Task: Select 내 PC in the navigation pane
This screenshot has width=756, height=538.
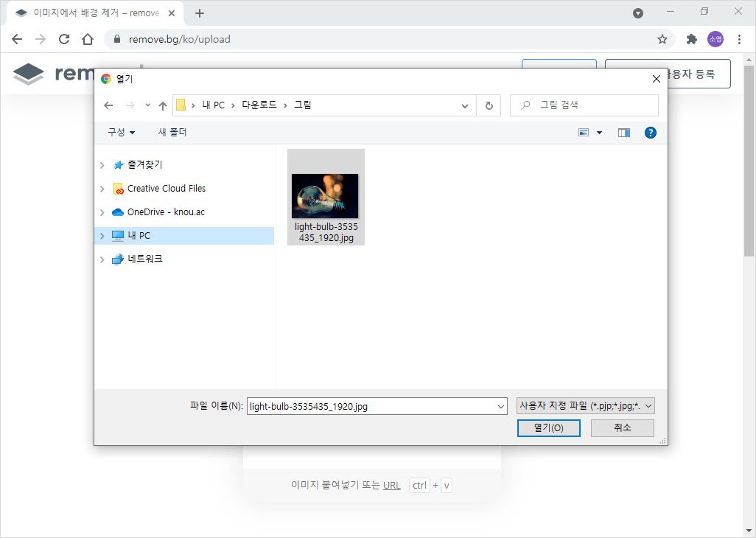Action: point(185,236)
